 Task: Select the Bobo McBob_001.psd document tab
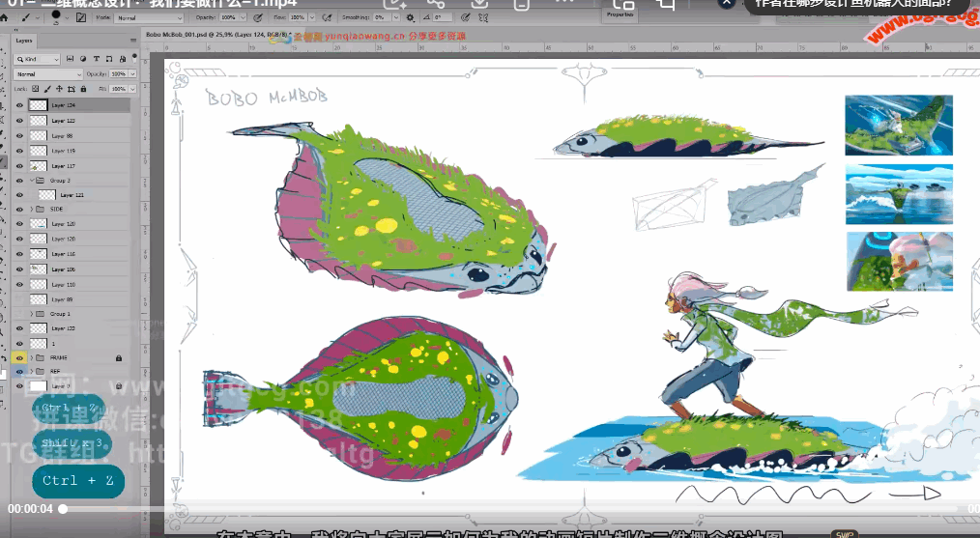pyautogui.click(x=217, y=35)
